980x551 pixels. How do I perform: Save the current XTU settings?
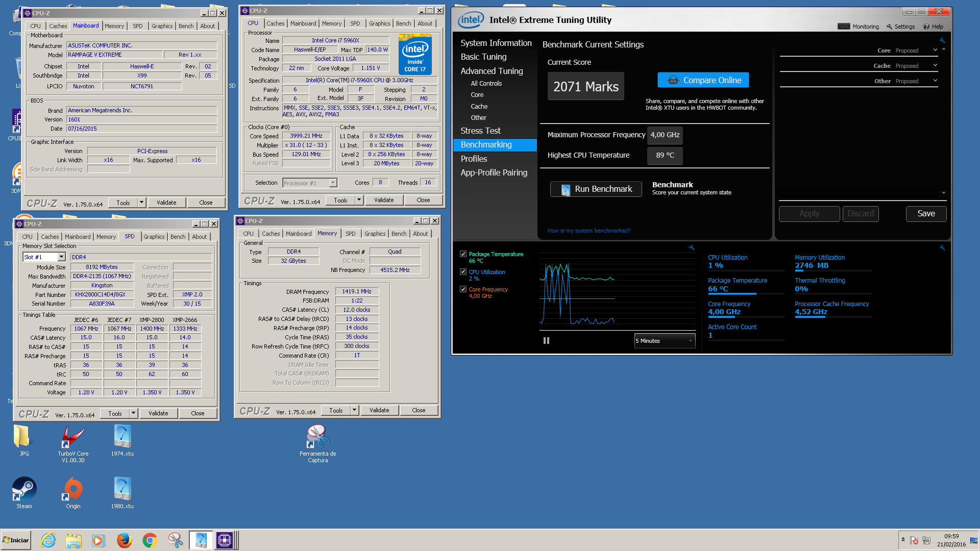926,214
